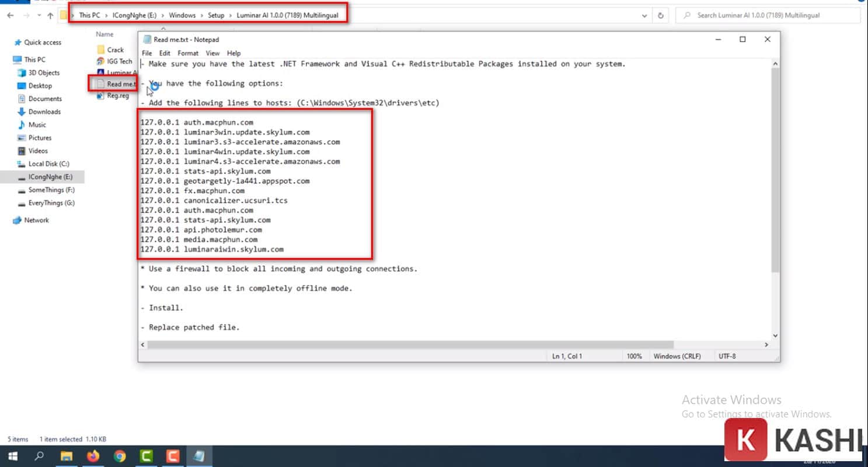This screenshot has height=467, width=868.
Task: Click Notepad horizontal scrollbar left arrow
Action: [143, 345]
